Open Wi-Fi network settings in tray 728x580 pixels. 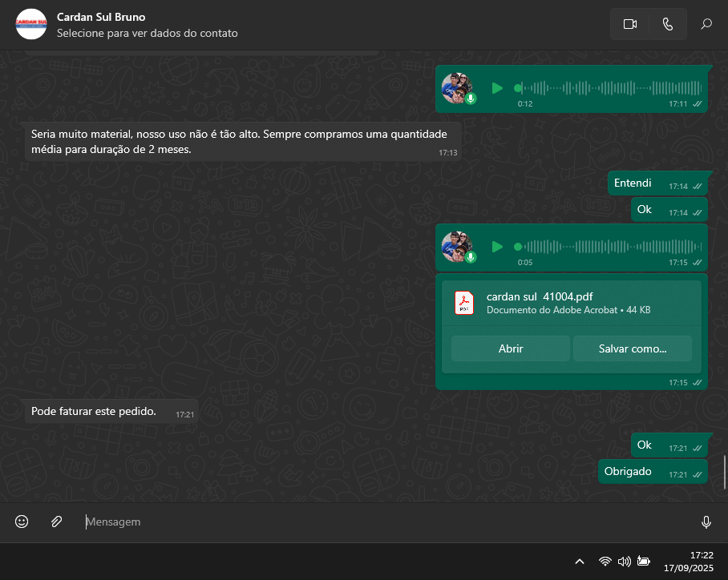coord(605,562)
